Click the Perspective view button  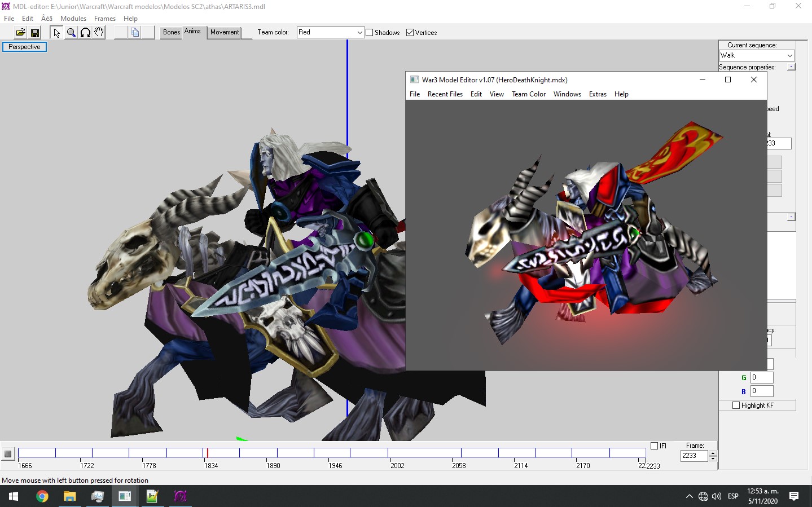point(24,47)
